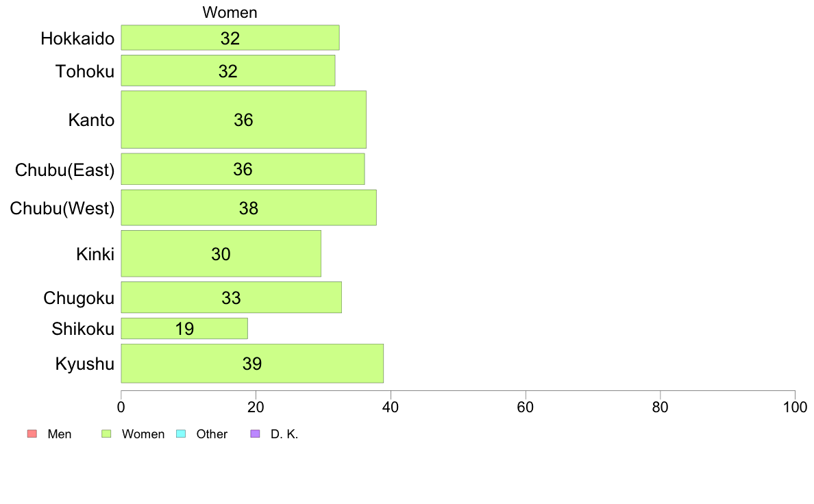This screenshot has width=814, height=504.
Task: Select the Hokkaido bar showing 32
Action: (230, 38)
